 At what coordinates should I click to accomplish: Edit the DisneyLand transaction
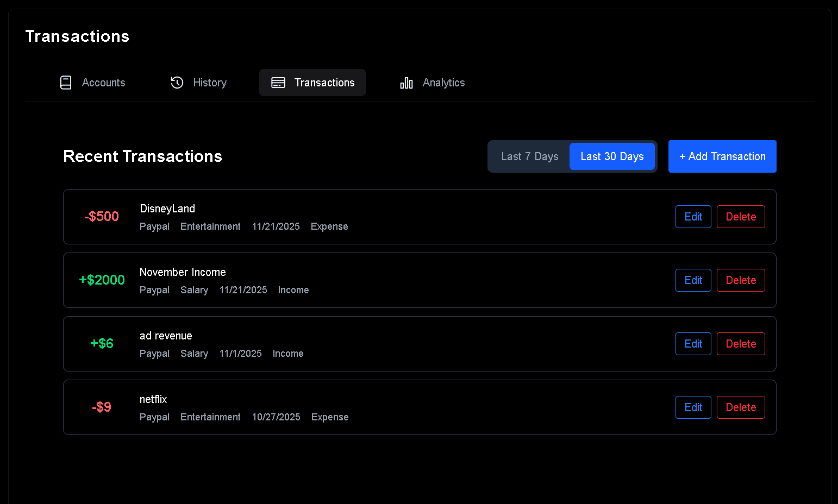pos(693,217)
